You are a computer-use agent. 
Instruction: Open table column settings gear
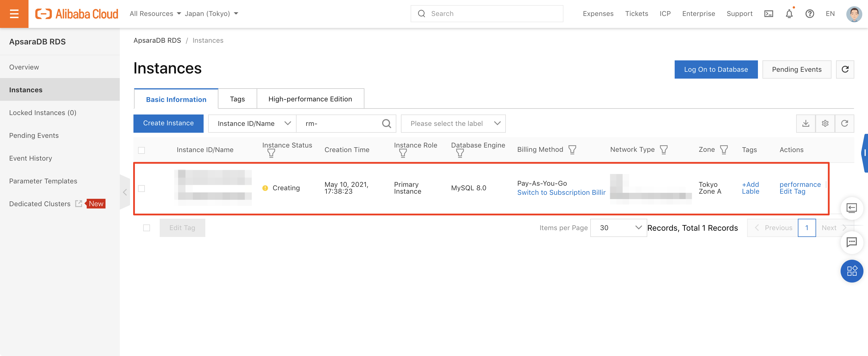coord(825,124)
